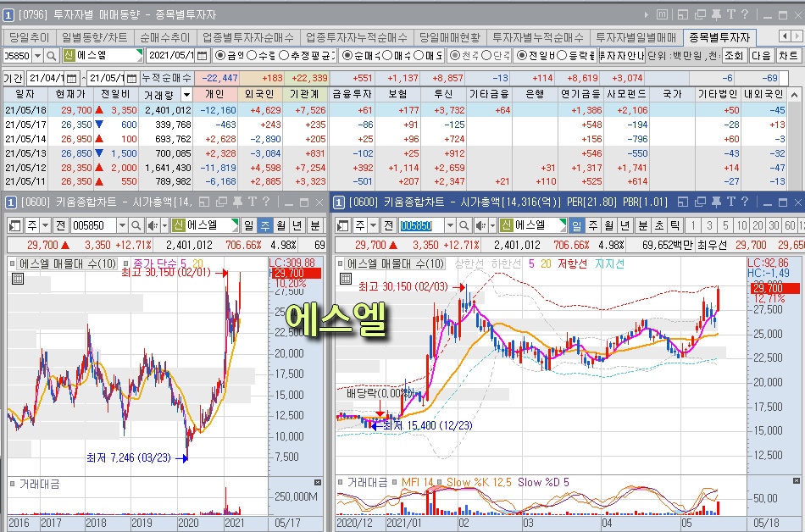This screenshot has height=532, width=805.
Task: Click the 005850 code input in right chart
Action: coord(421,225)
